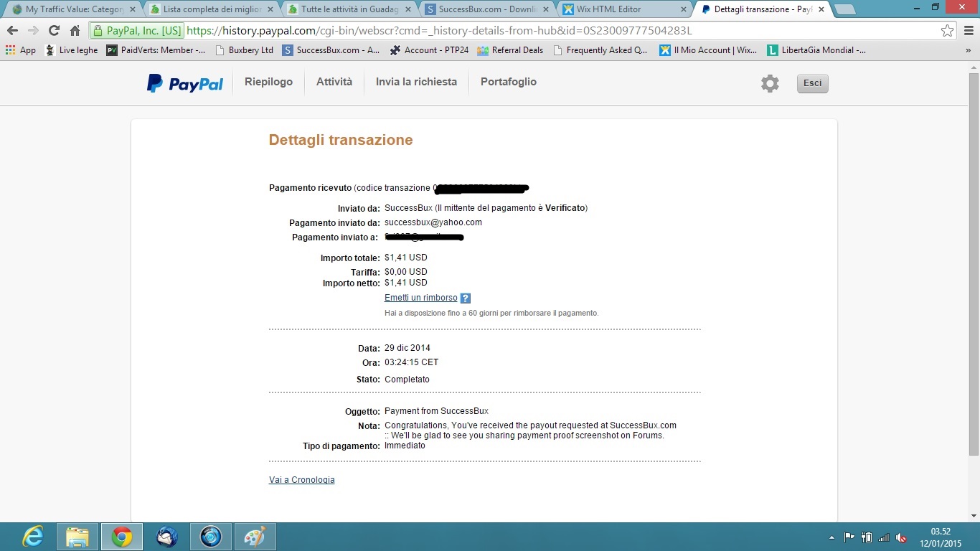
Task: Reload the page with refresh icon
Action: pos(54,31)
